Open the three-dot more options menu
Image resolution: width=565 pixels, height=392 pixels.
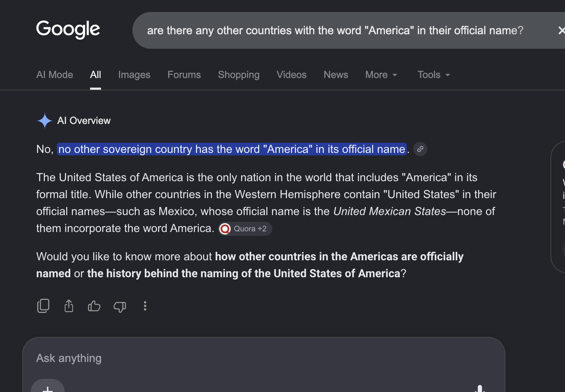(x=145, y=306)
